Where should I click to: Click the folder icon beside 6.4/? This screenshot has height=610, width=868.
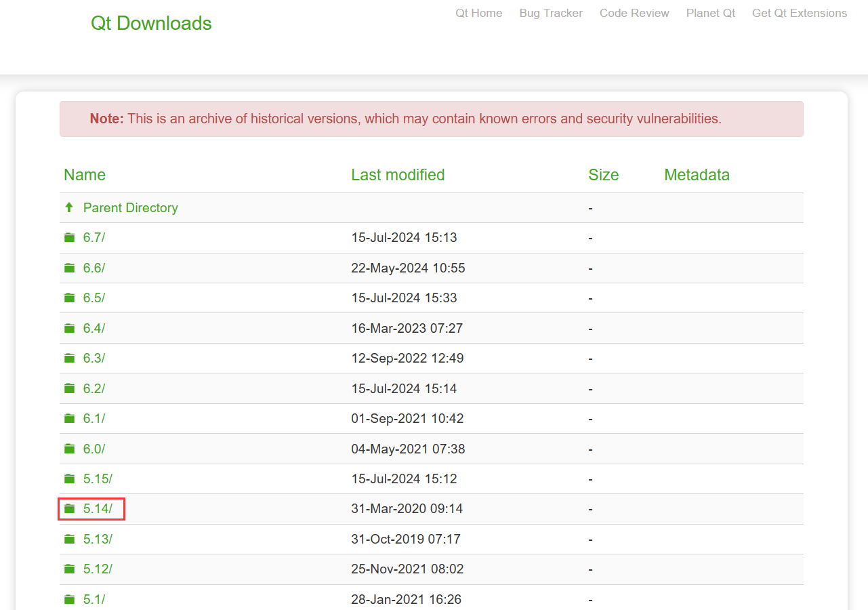coord(69,328)
